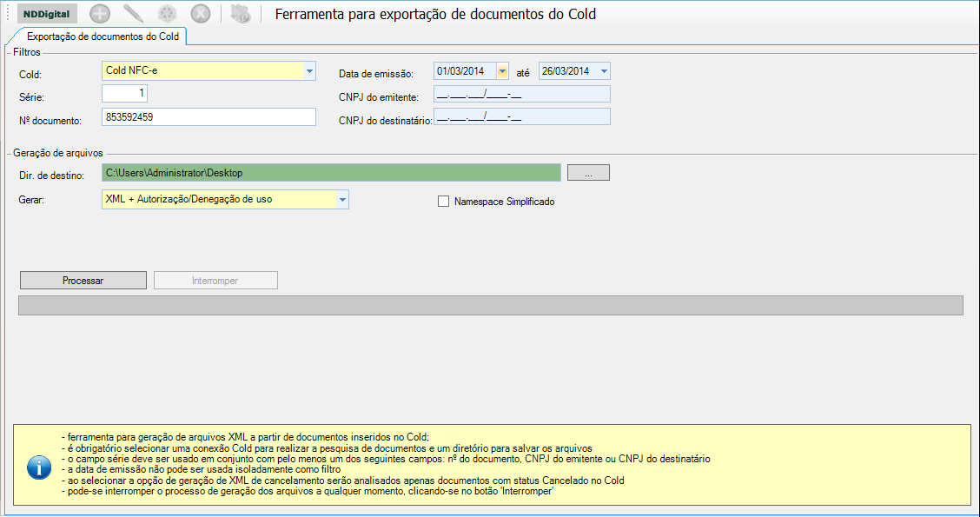Click the NDDigital logo button

(x=48, y=14)
